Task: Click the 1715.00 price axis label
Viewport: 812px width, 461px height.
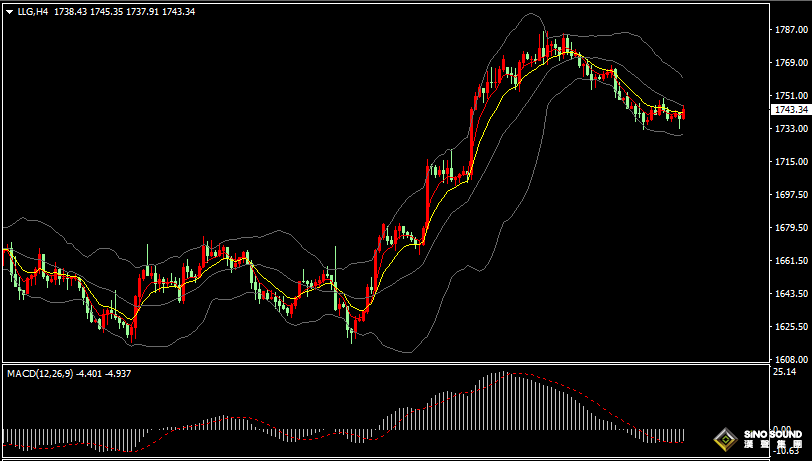Action: click(x=790, y=162)
